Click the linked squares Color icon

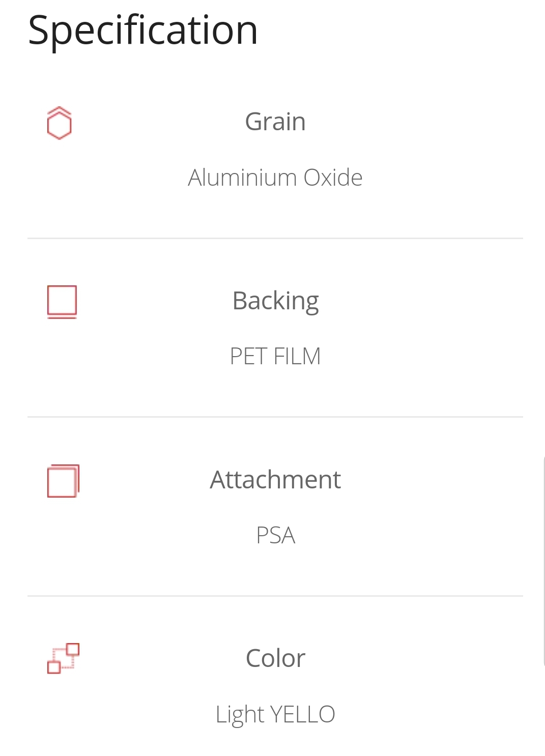pos(63,658)
